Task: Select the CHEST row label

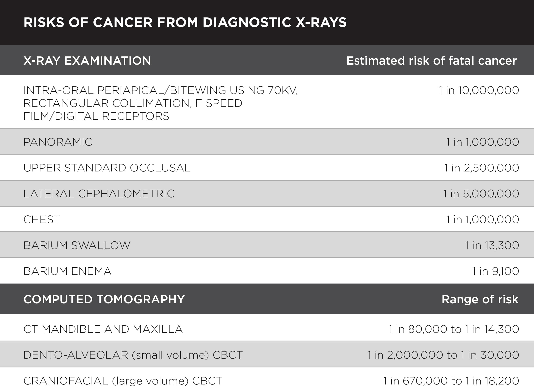Action: click(42, 219)
